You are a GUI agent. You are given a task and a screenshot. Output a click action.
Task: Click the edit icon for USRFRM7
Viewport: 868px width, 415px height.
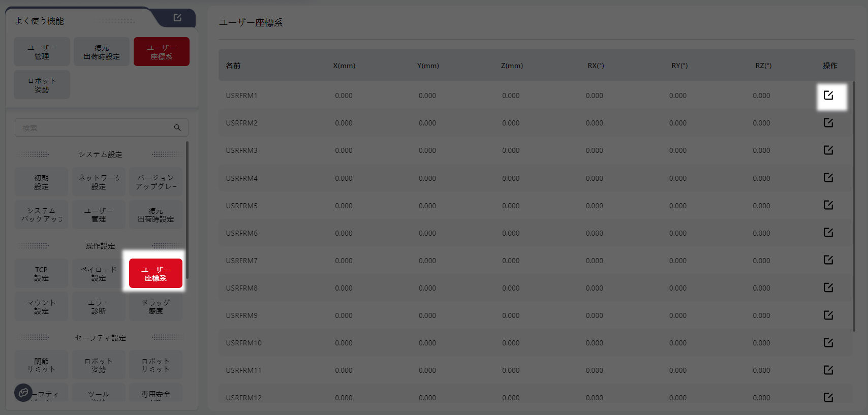(828, 260)
